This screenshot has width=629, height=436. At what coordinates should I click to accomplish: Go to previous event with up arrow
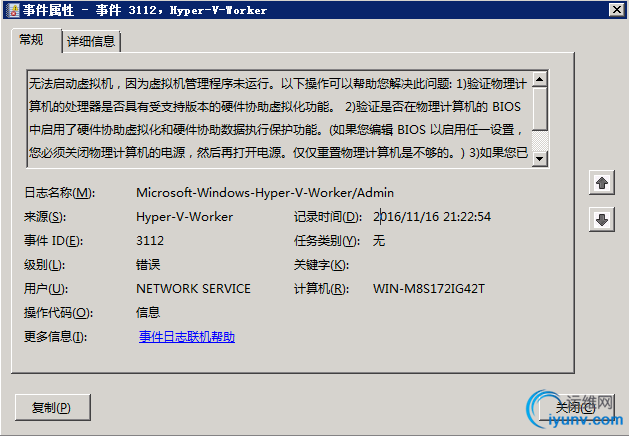(x=602, y=183)
